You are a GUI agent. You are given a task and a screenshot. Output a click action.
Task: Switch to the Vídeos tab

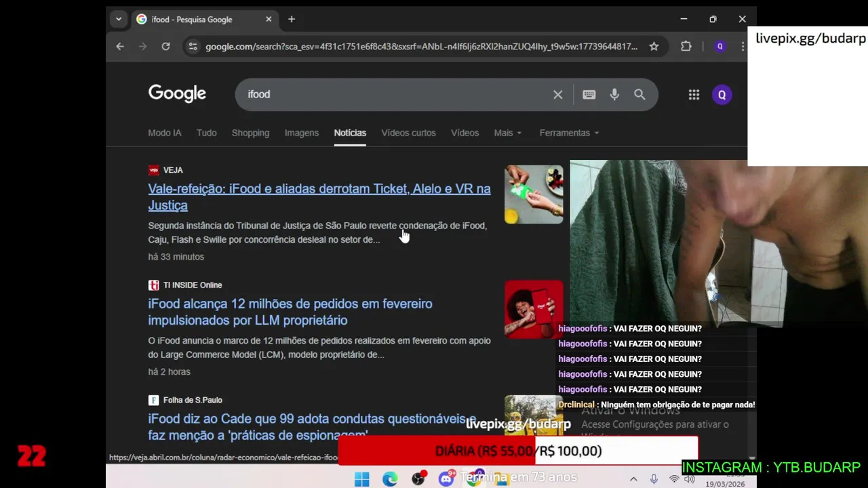[465, 133]
